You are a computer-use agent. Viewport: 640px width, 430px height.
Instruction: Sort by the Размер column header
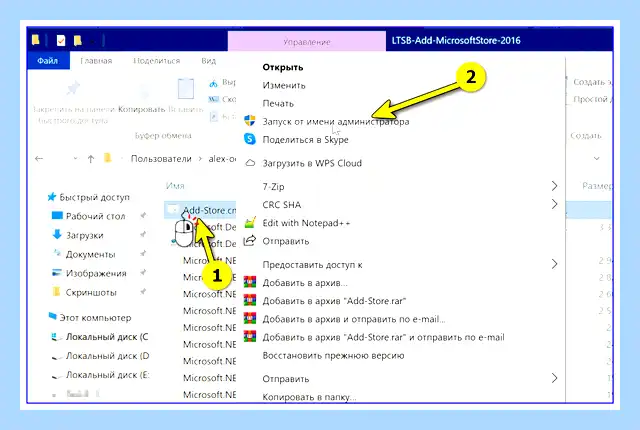click(597, 186)
